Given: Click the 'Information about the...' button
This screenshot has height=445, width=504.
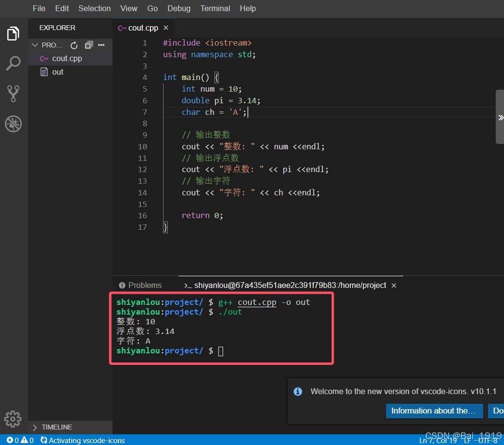Looking at the screenshot, I should point(434,411).
